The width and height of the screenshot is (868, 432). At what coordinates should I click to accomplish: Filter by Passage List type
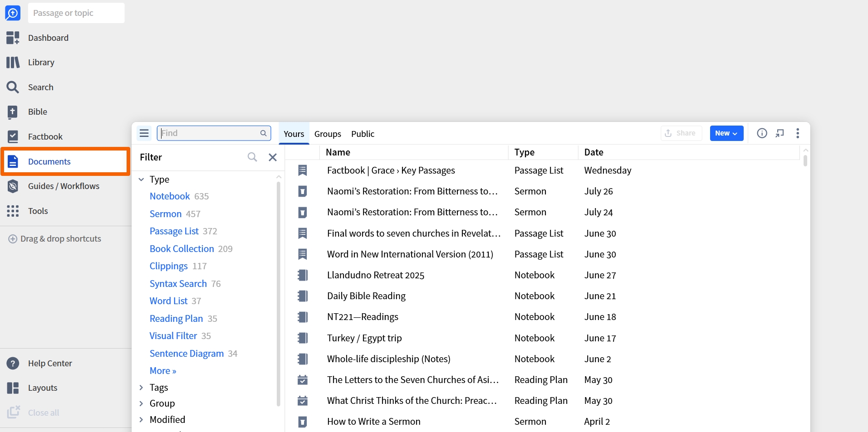point(174,231)
